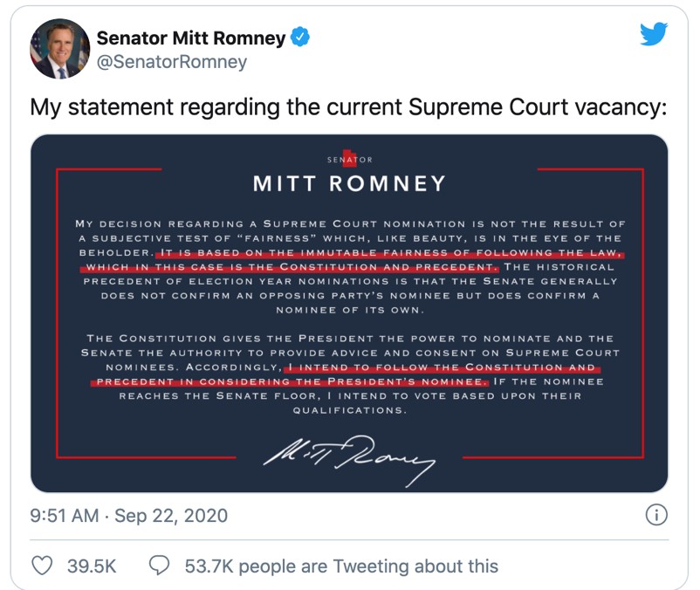
Task: Click the Senator Mitt Romney display name
Action: 190,38
